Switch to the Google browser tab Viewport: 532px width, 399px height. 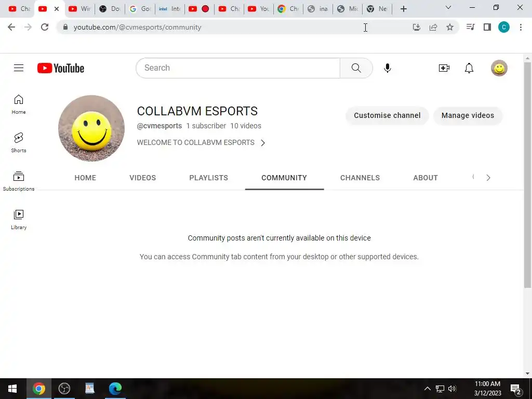pyautogui.click(x=140, y=9)
